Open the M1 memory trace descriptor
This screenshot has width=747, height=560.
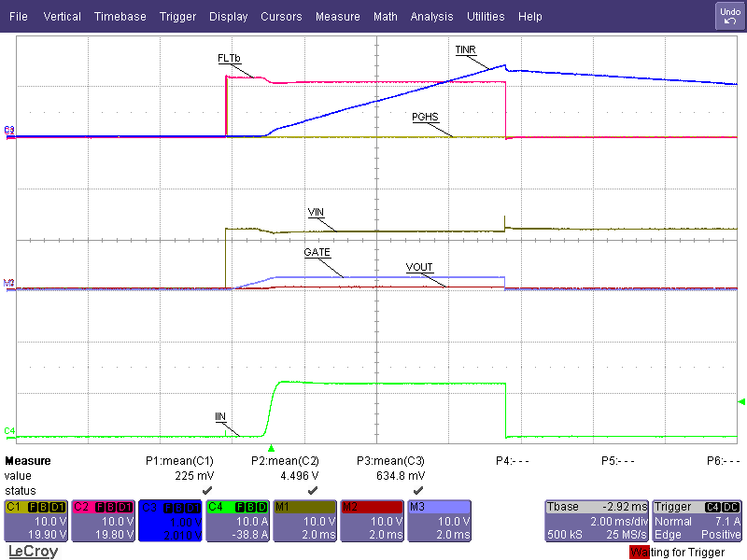tap(303, 520)
